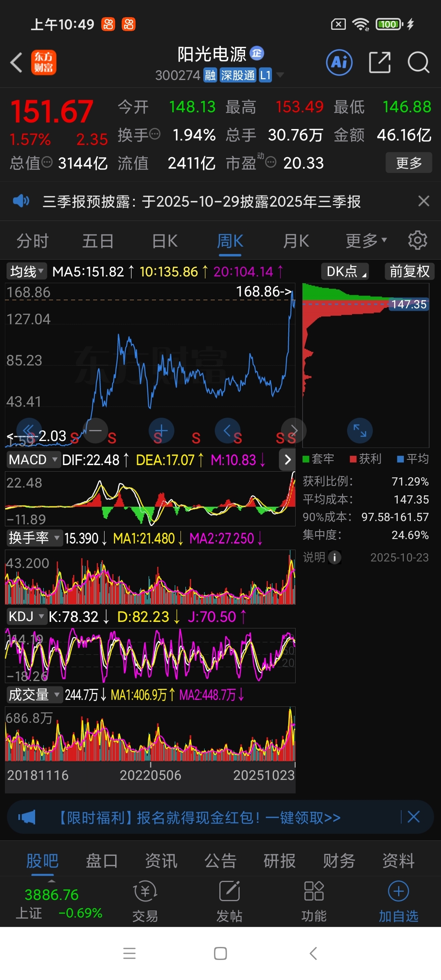The height and width of the screenshot is (980, 441).
Task: Tap the 平均 blue legend swatch
Action: coord(401,459)
